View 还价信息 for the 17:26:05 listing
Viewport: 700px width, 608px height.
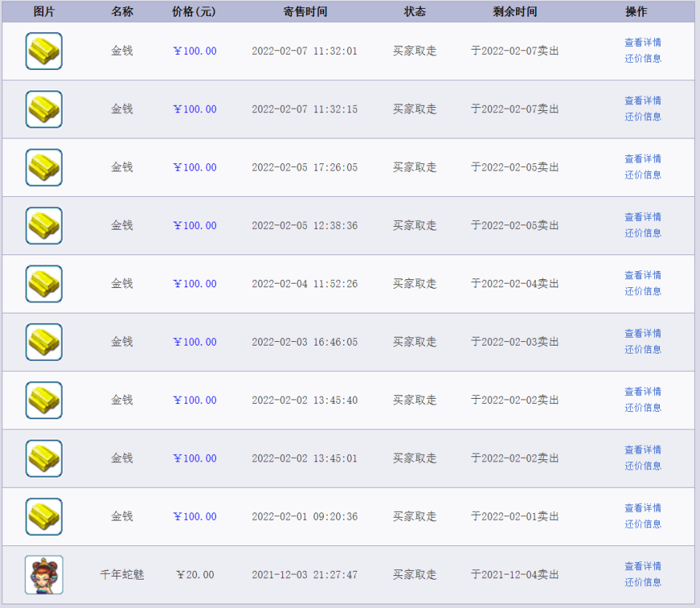[643, 175]
